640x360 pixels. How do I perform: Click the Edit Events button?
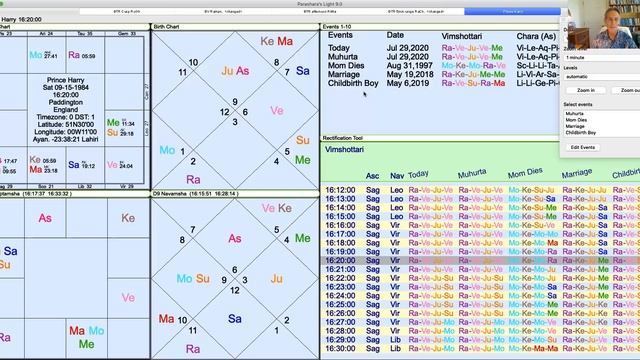pyautogui.click(x=582, y=147)
